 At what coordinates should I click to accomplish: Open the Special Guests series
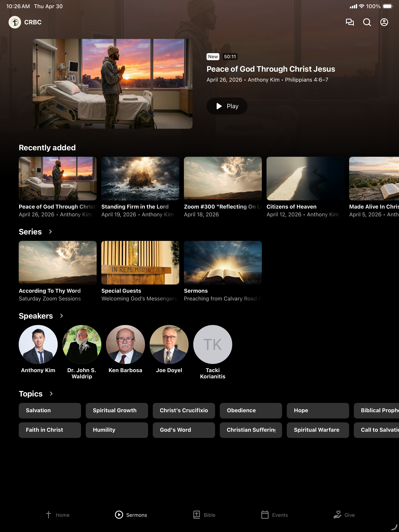(140, 263)
